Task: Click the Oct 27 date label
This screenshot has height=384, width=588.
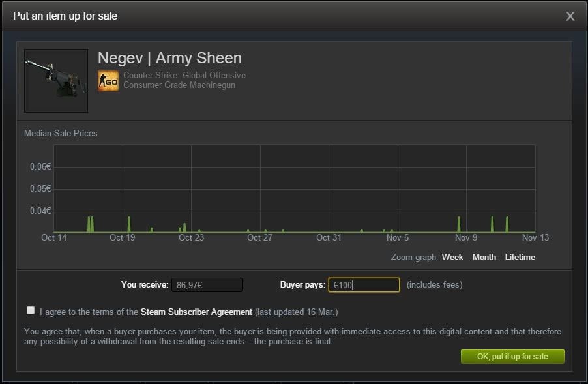Action: click(x=259, y=237)
